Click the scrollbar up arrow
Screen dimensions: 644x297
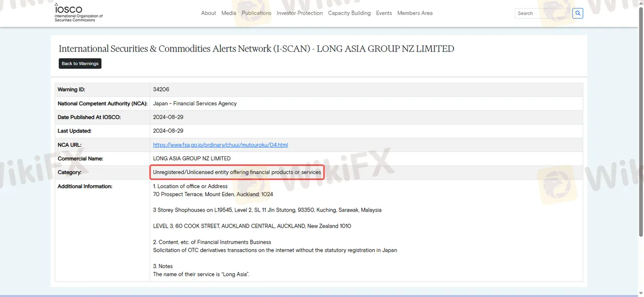[x=640, y=3]
